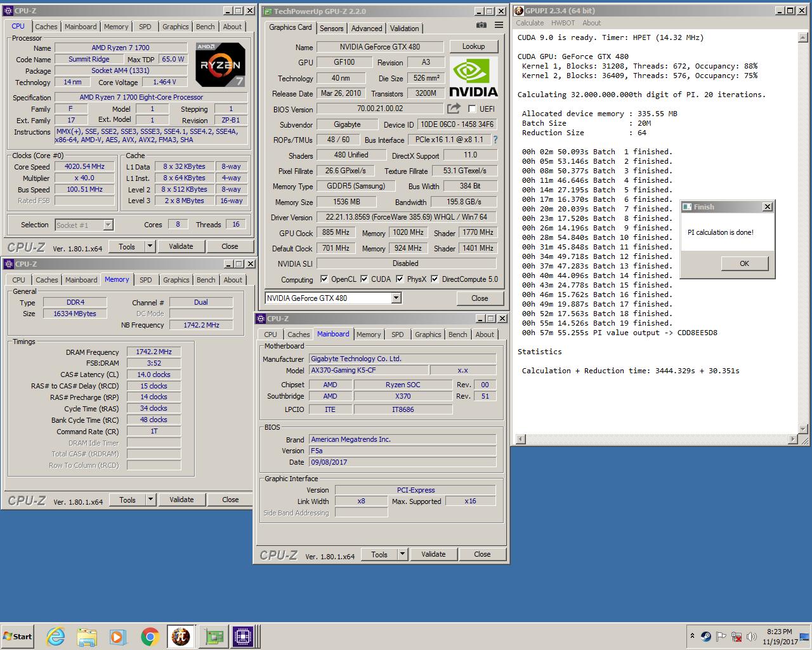This screenshot has height=650, width=812.
Task: Click DRAM Frequency value 1742.2 MHz
Action: click(x=154, y=352)
